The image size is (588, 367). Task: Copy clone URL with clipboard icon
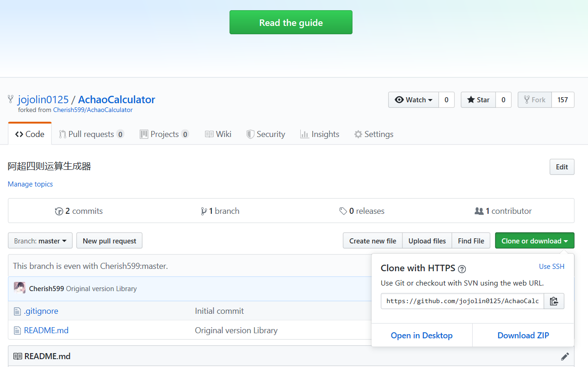pyautogui.click(x=554, y=301)
